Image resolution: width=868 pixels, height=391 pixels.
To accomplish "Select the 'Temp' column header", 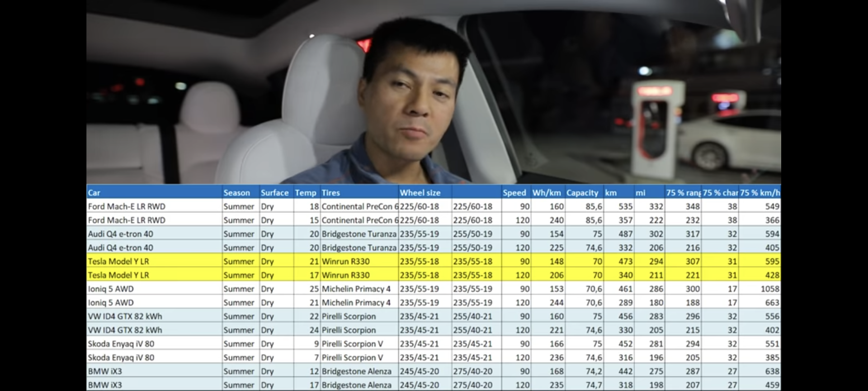I will [x=307, y=192].
